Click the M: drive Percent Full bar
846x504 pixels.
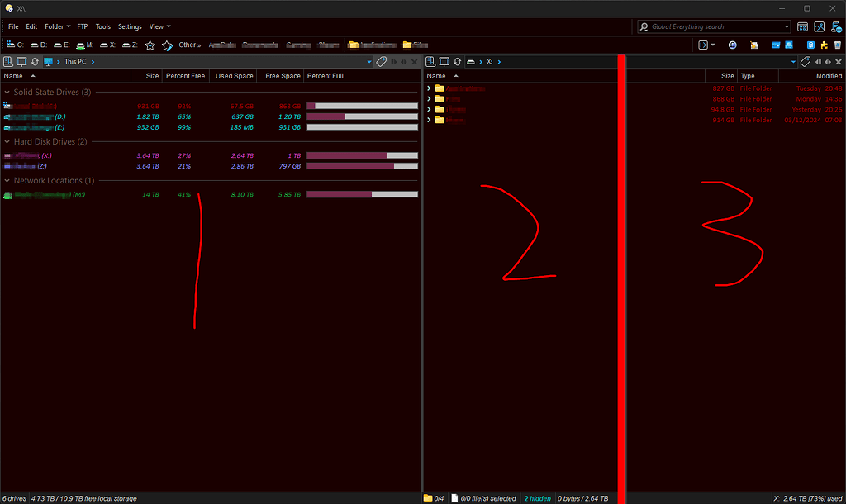(362, 194)
